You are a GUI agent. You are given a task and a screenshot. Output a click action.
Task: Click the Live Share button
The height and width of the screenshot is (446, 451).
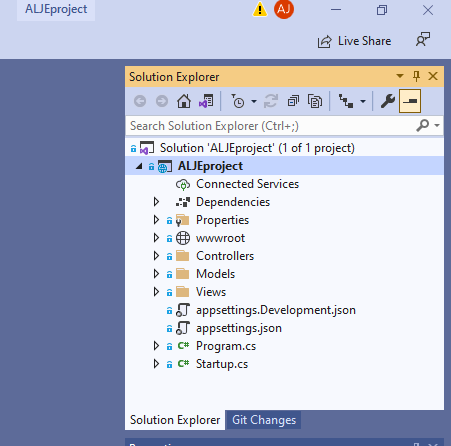point(354,41)
